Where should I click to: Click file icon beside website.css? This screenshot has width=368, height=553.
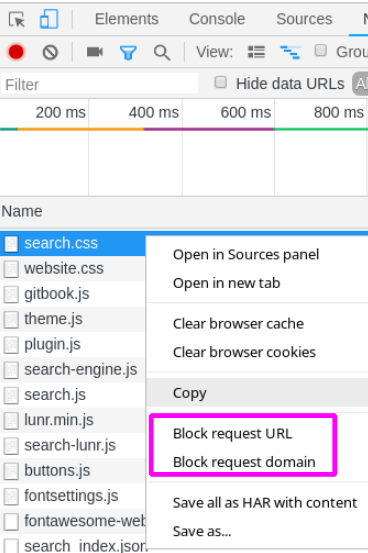11,269
